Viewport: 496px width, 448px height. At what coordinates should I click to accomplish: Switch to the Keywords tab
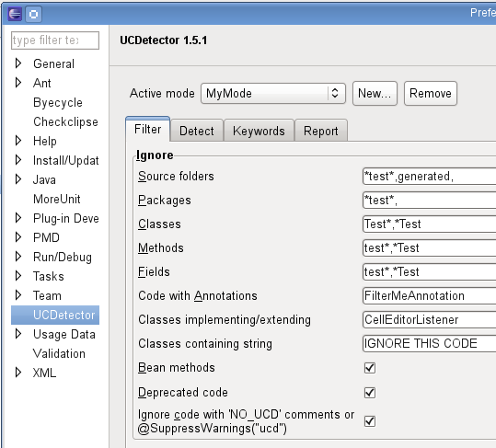pos(259,131)
